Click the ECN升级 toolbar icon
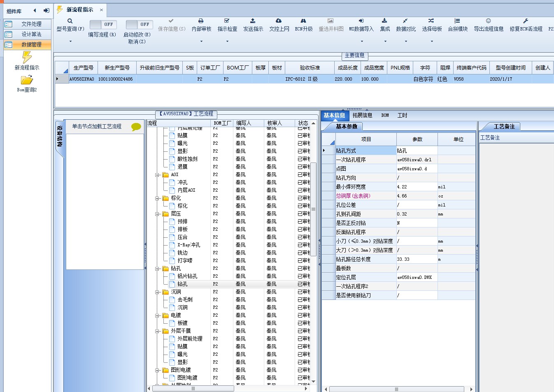 (x=303, y=21)
